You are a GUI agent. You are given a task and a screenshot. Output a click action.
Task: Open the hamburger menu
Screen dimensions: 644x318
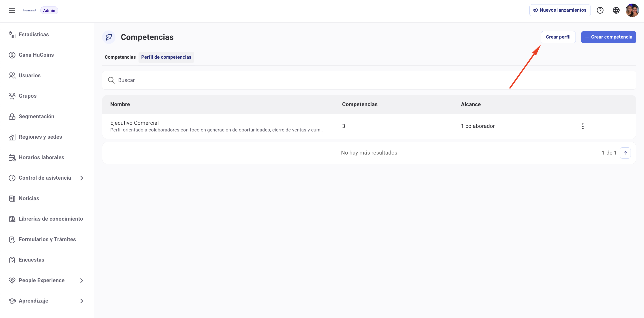pos(12,10)
